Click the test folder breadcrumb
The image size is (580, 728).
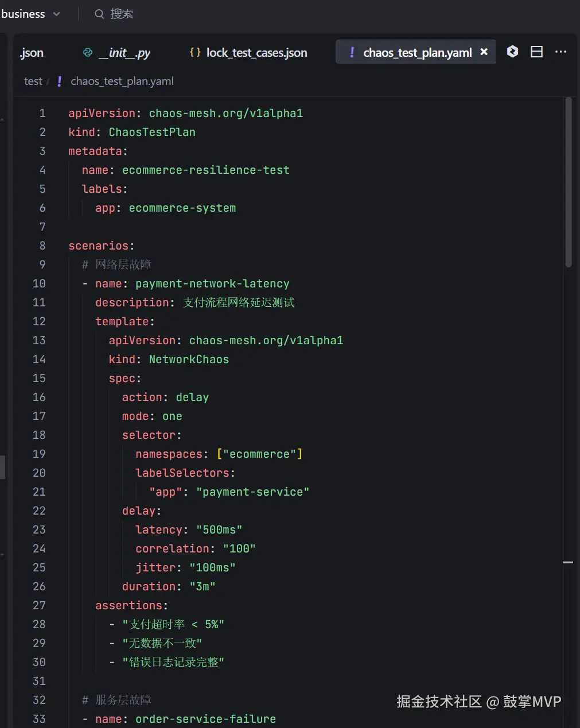tap(33, 81)
